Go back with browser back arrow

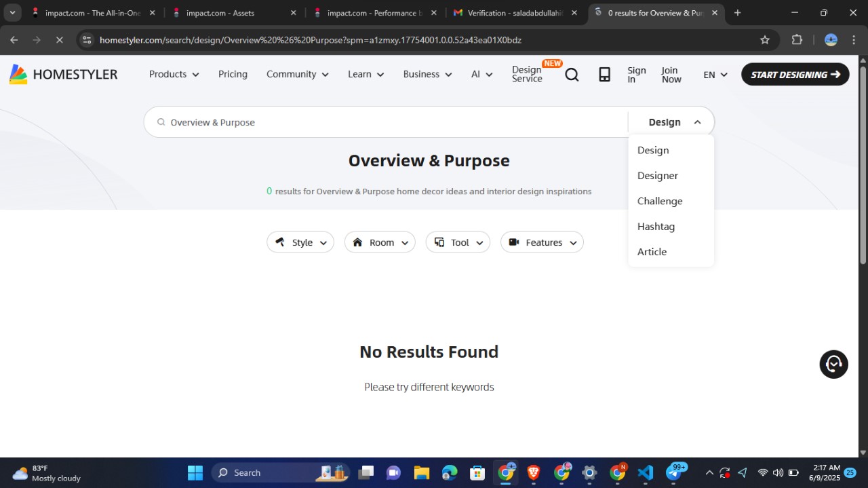14,40
